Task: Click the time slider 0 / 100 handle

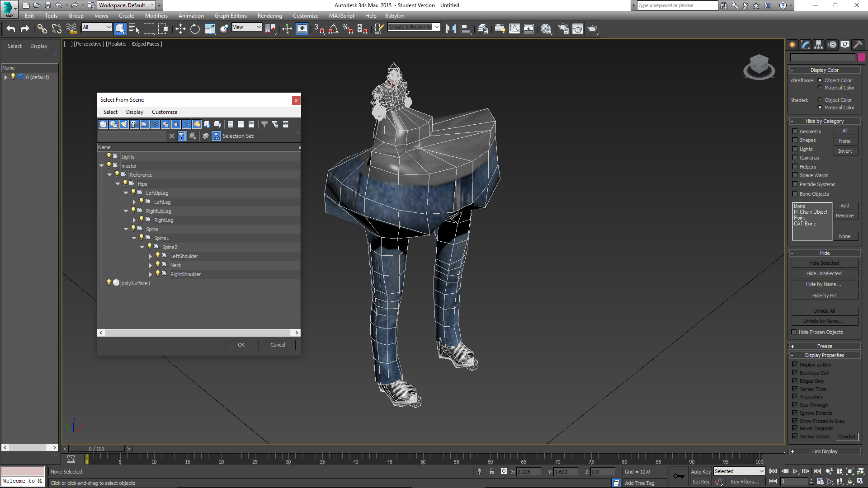Action: tap(96, 449)
